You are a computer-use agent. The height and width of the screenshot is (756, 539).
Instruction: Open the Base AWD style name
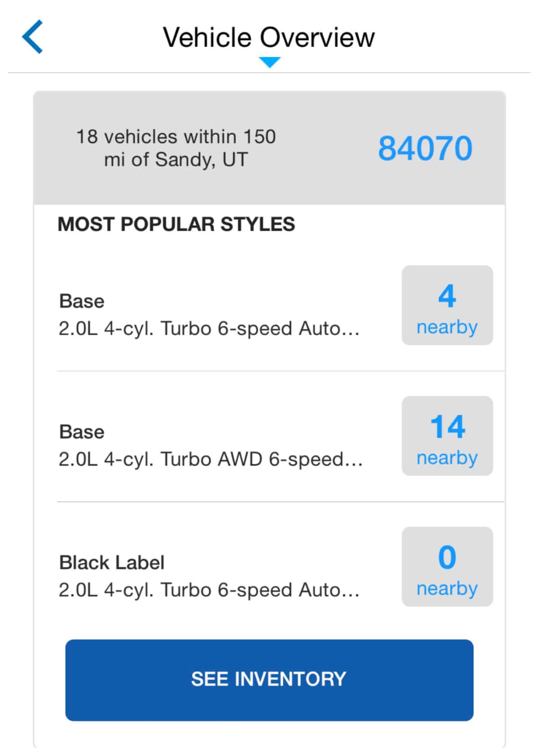click(x=82, y=432)
